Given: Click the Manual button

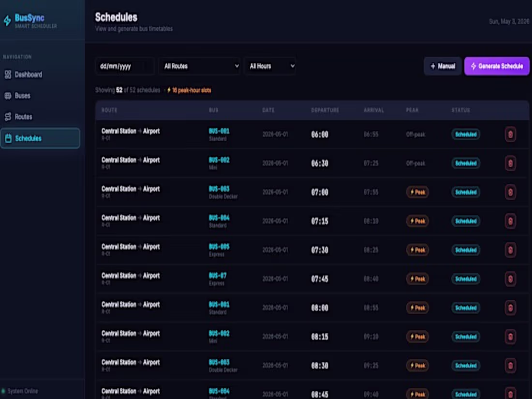Looking at the screenshot, I should pyautogui.click(x=443, y=66).
